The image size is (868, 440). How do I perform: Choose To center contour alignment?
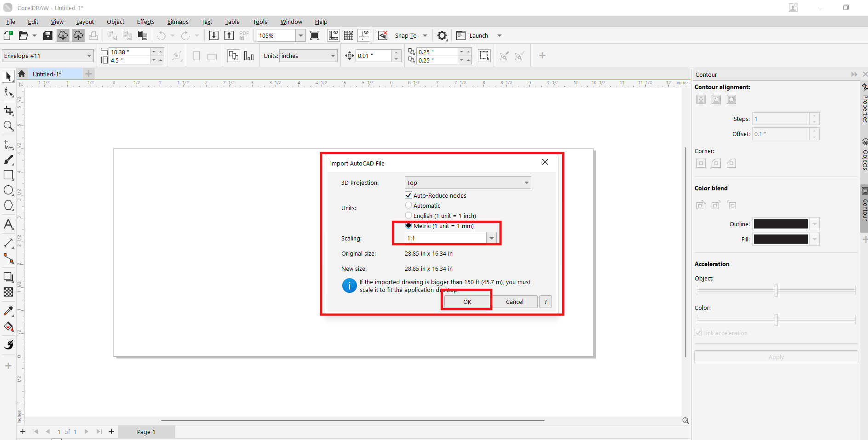[701, 99]
